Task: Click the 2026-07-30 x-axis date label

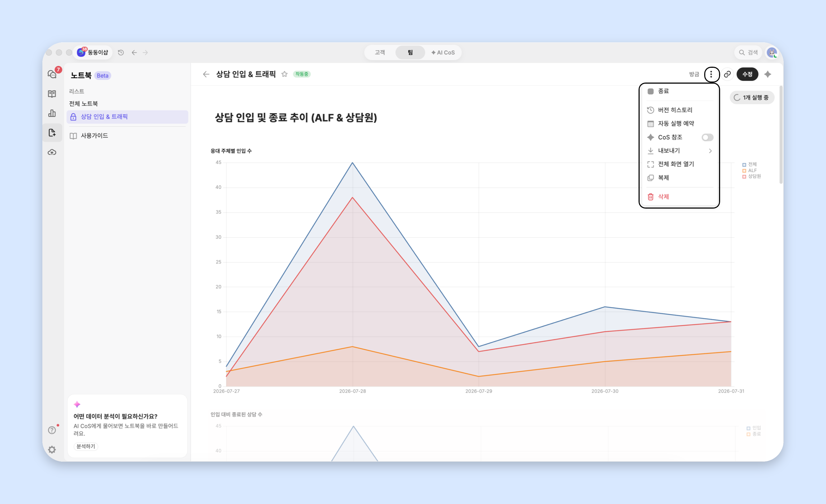Action: [605, 391]
